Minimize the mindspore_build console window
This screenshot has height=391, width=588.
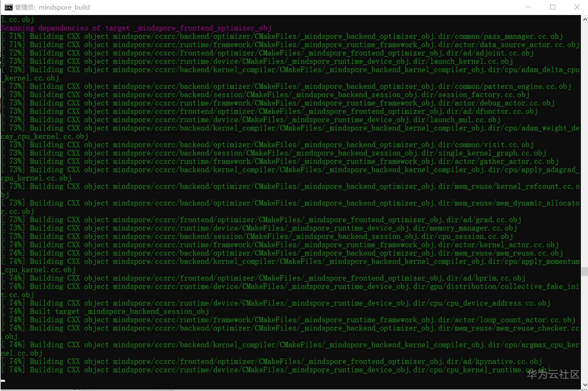coord(528,7)
